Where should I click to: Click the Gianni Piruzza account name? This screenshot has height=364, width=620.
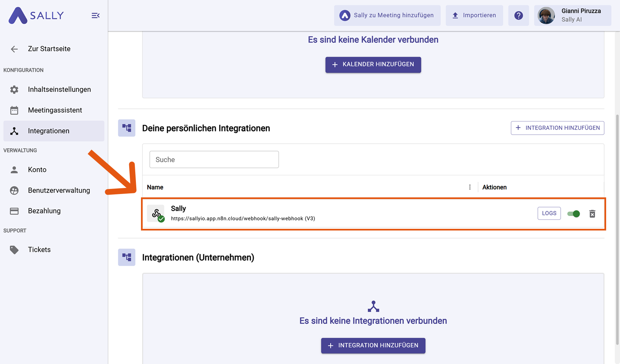[581, 11]
